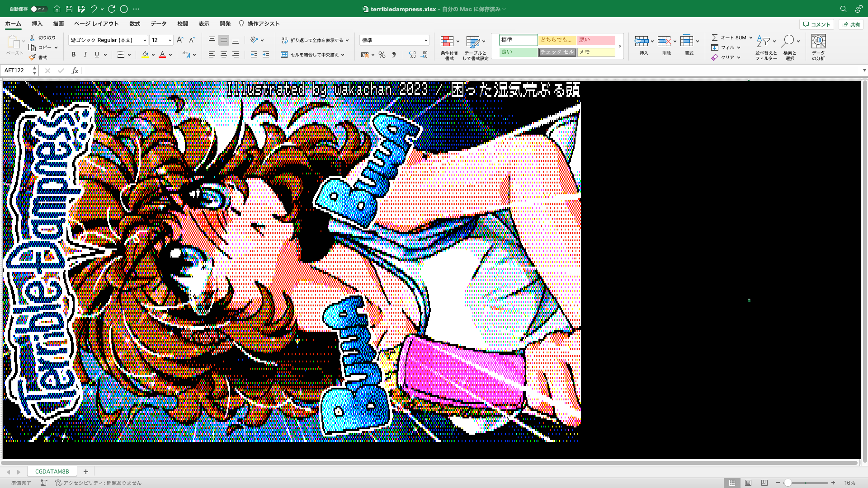Viewport: 868px width, 488px height.
Task: Open the Formulas (数式) ribbon tab
Action: 135,24
